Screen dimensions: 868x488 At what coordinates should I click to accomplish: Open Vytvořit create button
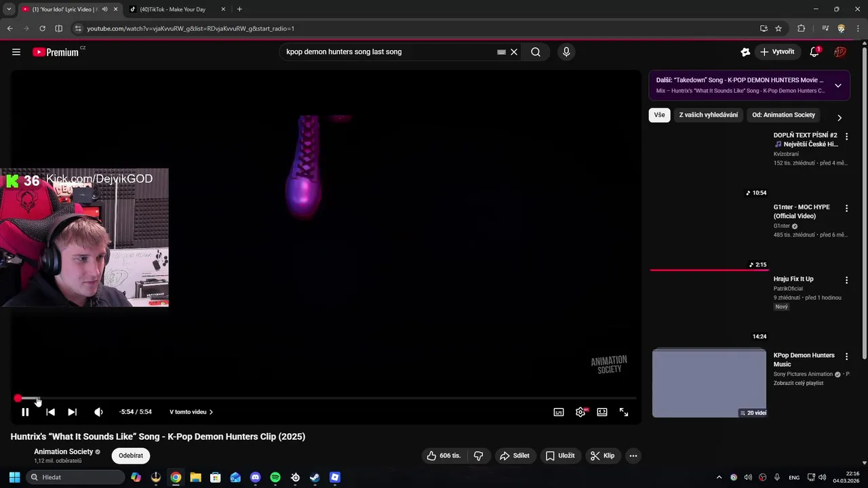778,52
